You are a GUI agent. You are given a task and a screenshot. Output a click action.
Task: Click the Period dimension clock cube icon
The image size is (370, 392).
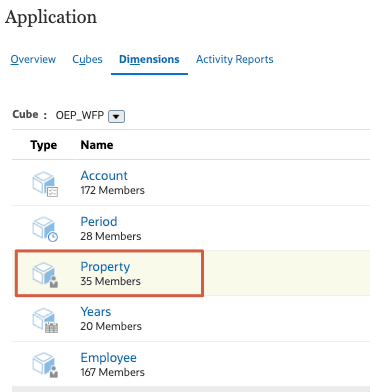(x=45, y=229)
